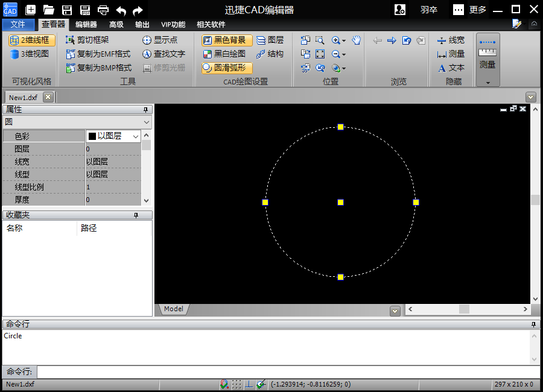Open the zoom in dropdown arrow
Viewport: 543px width, 392px height.
point(344,41)
